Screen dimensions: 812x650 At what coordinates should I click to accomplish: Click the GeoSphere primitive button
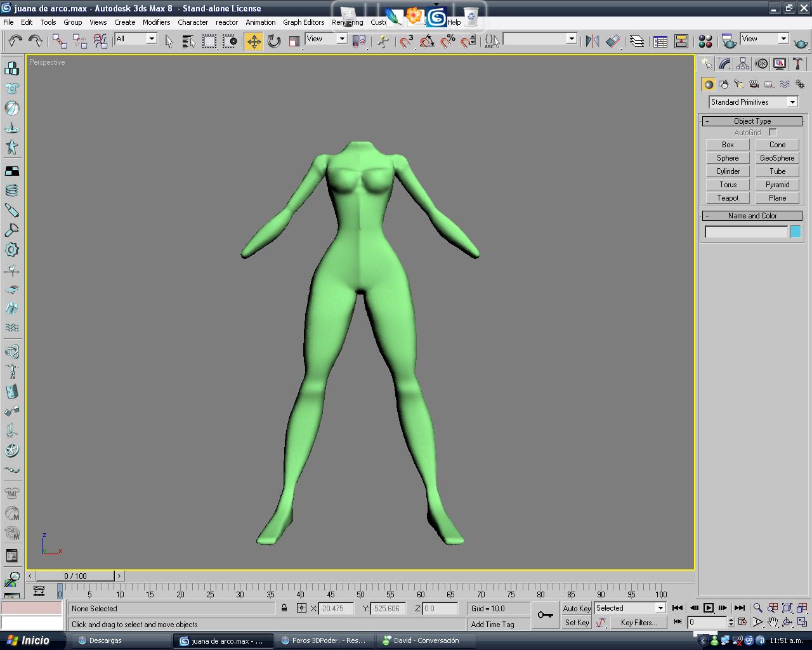click(777, 158)
